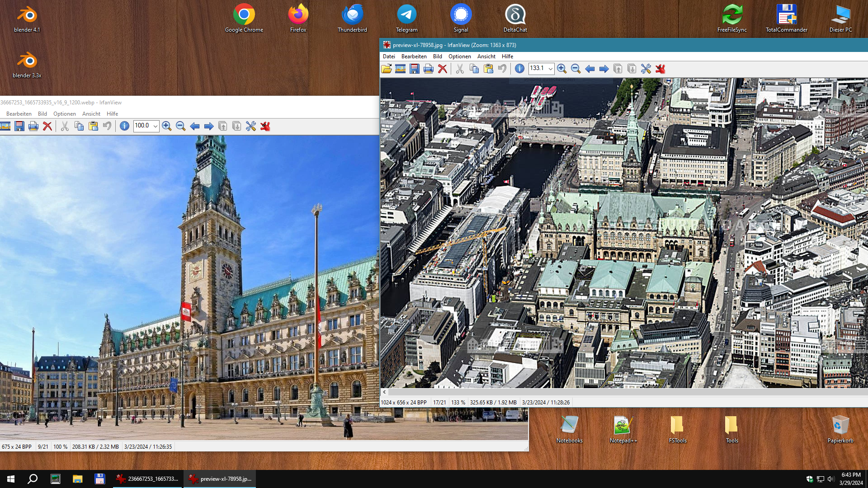Print icon in webp IrfanView window
This screenshot has height=488, width=868.
pos(33,126)
